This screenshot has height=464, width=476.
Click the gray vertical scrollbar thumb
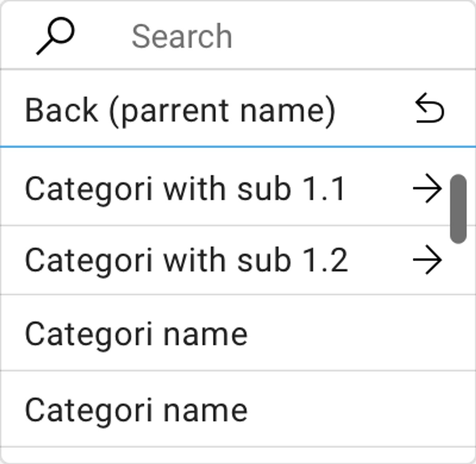pos(458,209)
